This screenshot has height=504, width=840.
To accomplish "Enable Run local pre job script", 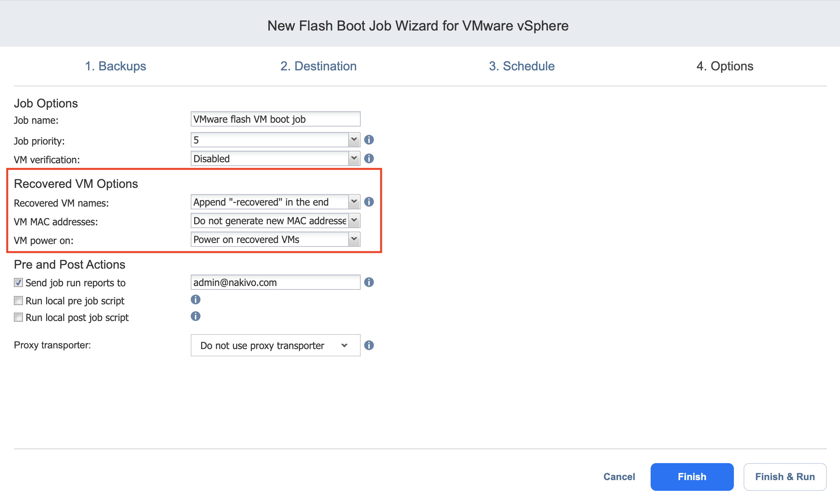I will 18,301.
